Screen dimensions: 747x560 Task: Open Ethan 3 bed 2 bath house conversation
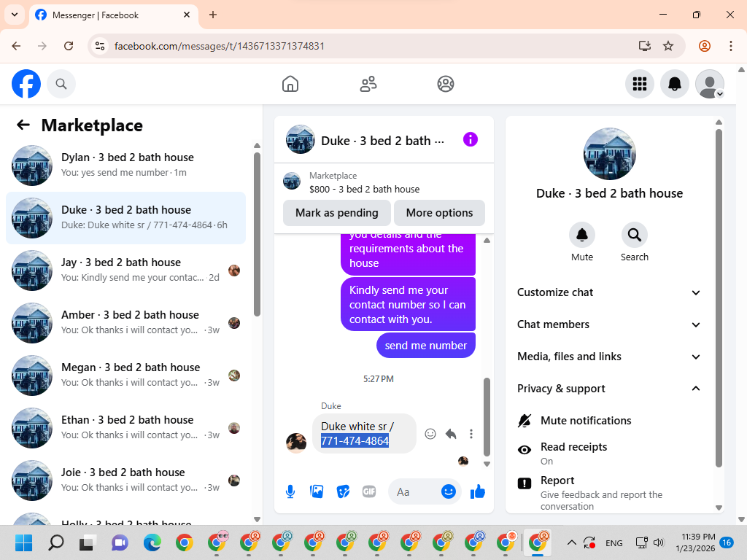click(x=125, y=427)
